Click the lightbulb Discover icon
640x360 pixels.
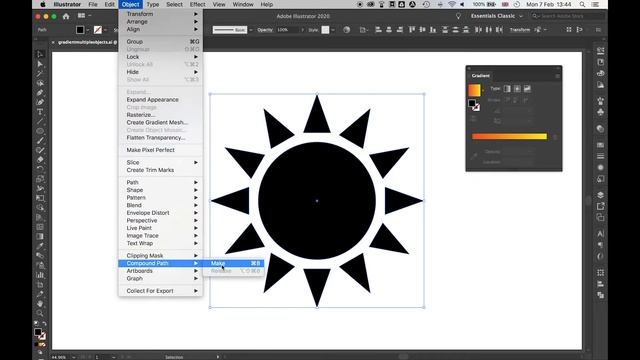(458, 16)
